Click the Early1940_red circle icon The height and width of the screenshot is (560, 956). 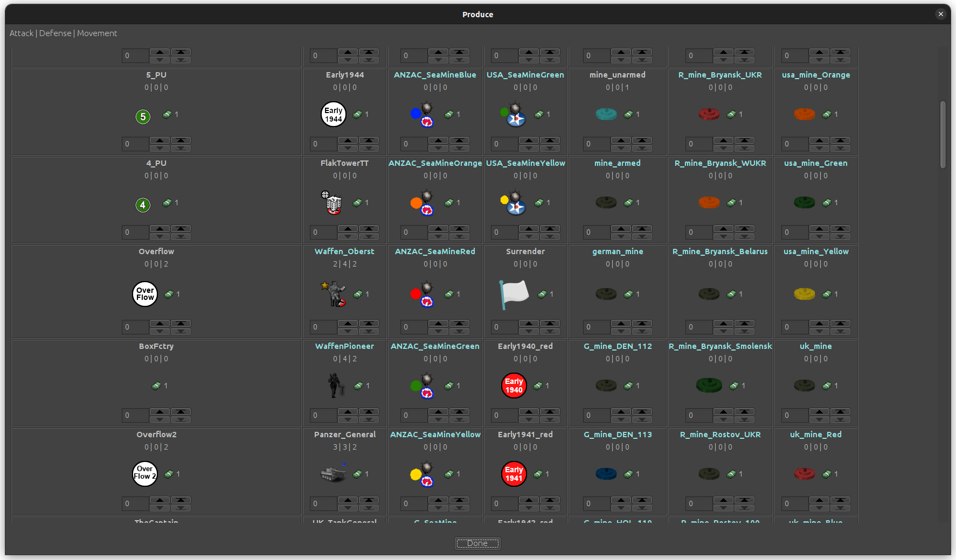(x=514, y=386)
